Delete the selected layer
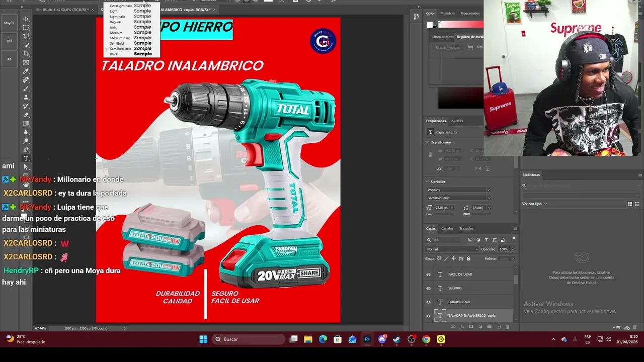 click(x=507, y=327)
